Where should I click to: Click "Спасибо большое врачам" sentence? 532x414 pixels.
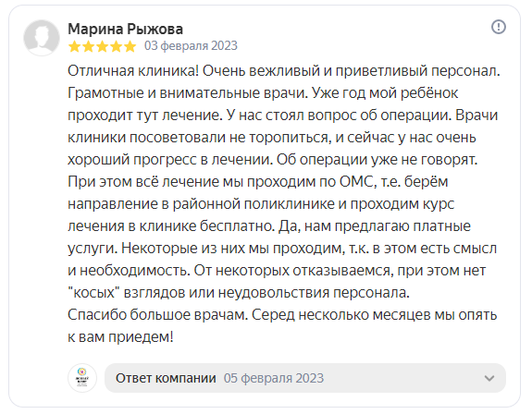click(x=158, y=315)
